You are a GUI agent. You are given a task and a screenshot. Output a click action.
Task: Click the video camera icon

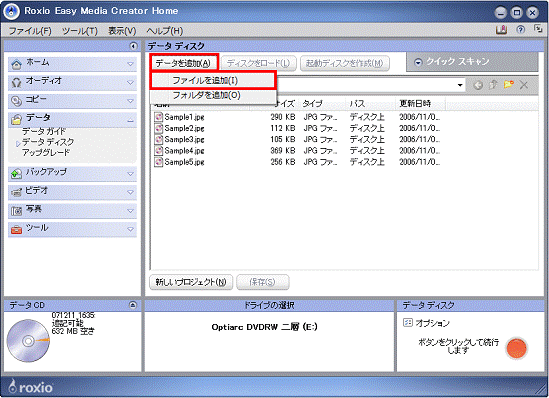tap(16, 192)
